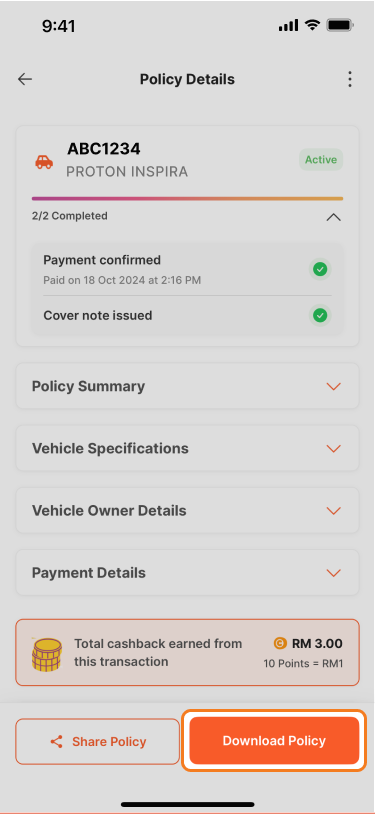
Task: Tap the Total cashback earned banner
Action: pos(188,653)
